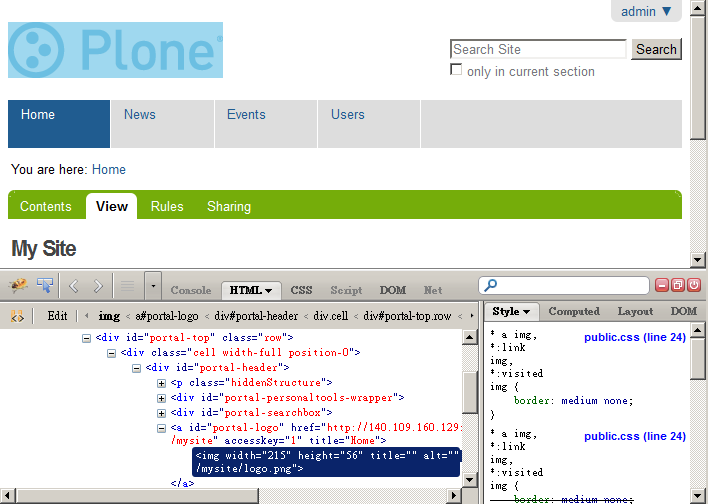The width and height of the screenshot is (708, 504).
Task: Click the magnifier icon in Firebug search box
Action: click(490, 285)
